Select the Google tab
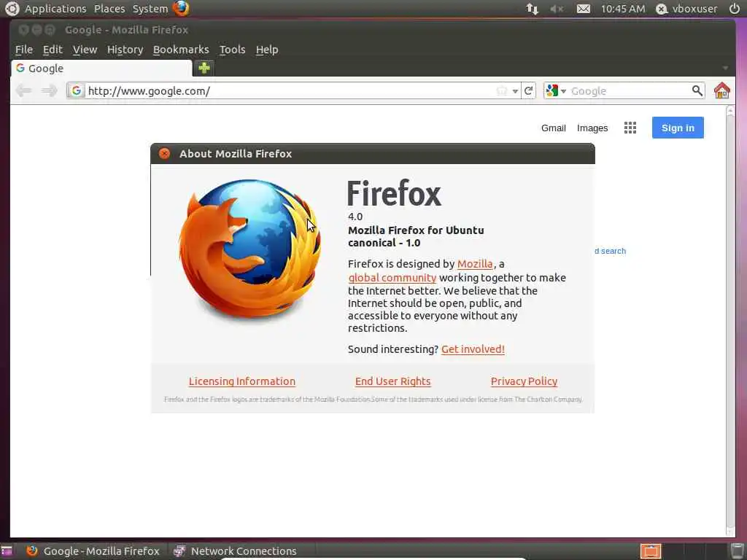 [x=101, y=68]
